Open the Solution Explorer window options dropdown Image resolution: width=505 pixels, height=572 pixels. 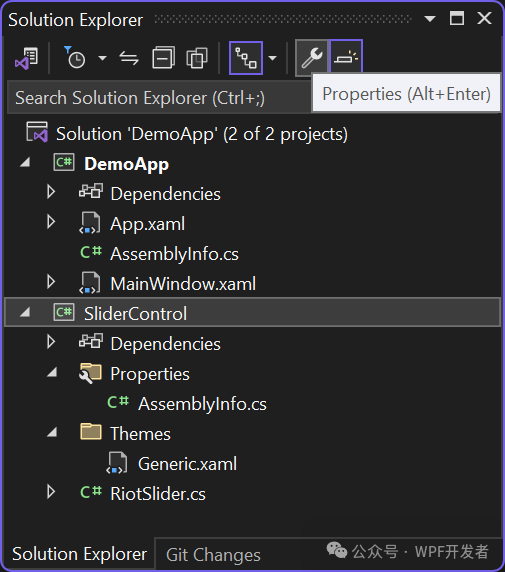click(430, 19)
